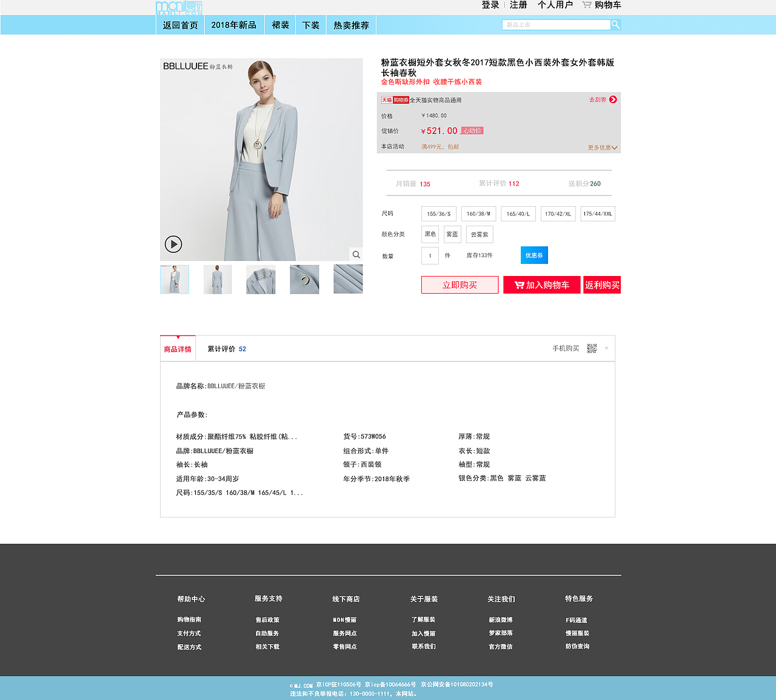Zoom the product image with magnifier icon
Image resolution: width=776 pixels, height=700 pixels.
pyautogui.click(x=356, y=255)
